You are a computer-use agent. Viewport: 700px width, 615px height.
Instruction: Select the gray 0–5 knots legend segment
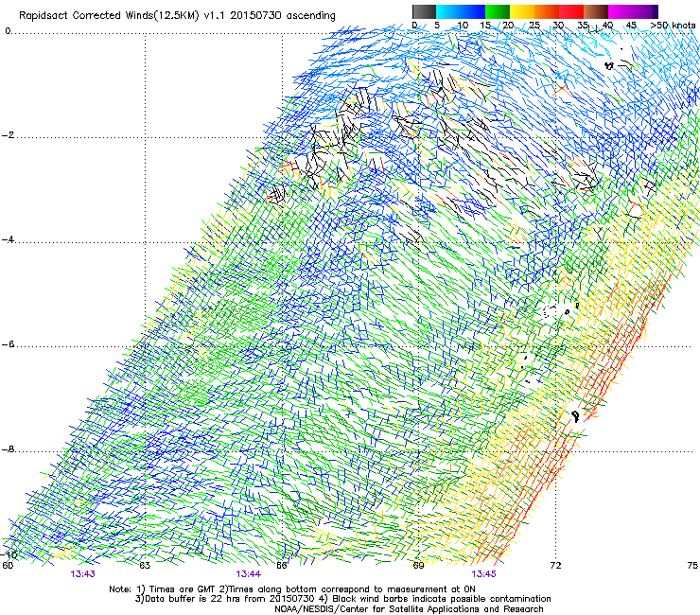[x=424, y=11]
